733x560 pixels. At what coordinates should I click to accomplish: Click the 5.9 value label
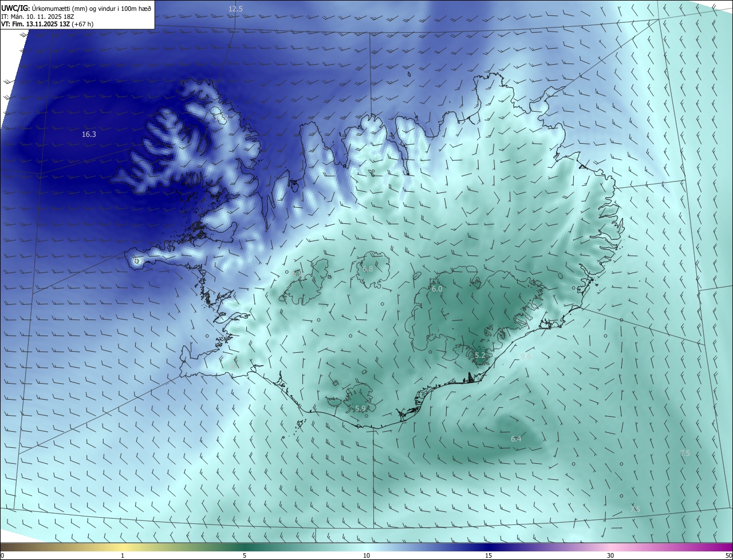point(360,408)
